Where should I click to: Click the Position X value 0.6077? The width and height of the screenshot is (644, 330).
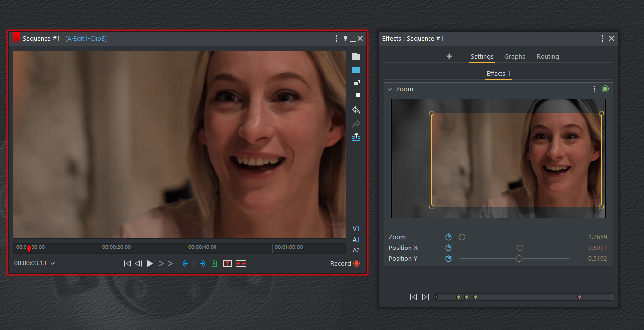point(597,248)
